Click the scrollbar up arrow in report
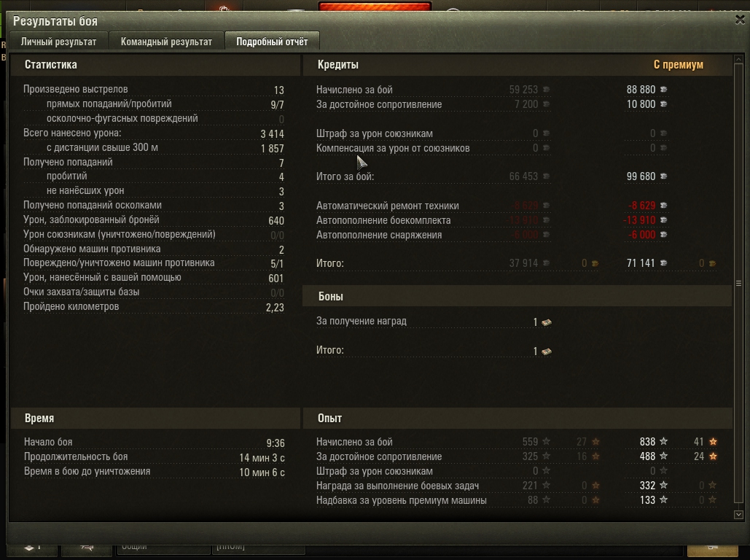This screenshot has width=750, height=560. [738, 59]
